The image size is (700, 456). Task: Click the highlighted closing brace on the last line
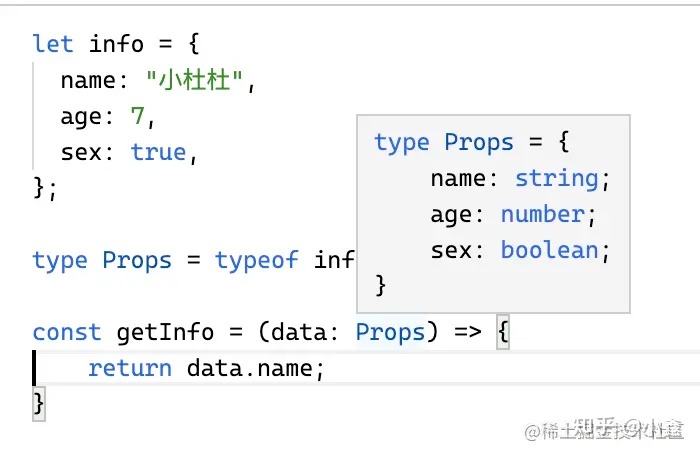pos(39,403)
